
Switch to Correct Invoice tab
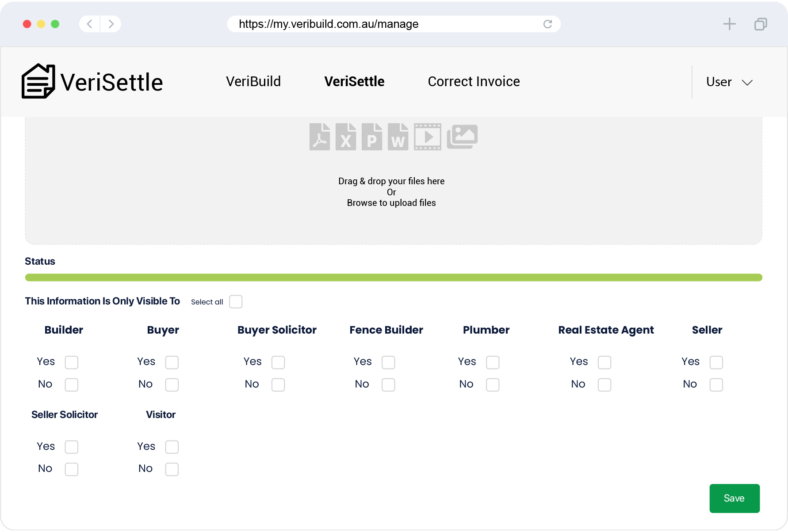[x=474, y=81]
